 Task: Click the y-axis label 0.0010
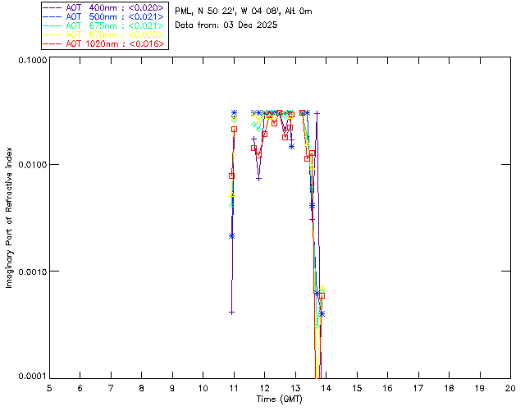32,272
